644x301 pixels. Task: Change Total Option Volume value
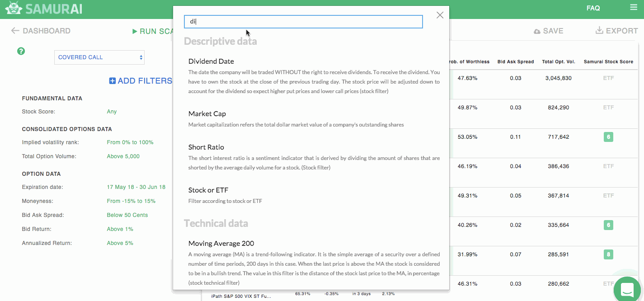(123, 156)
